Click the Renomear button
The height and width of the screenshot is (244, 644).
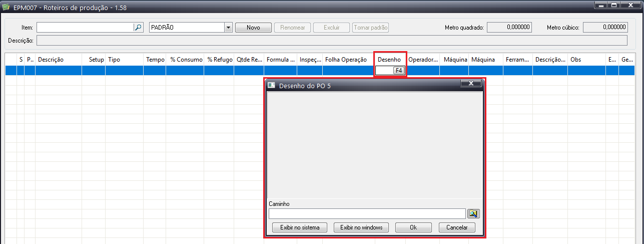click(293, 28)
